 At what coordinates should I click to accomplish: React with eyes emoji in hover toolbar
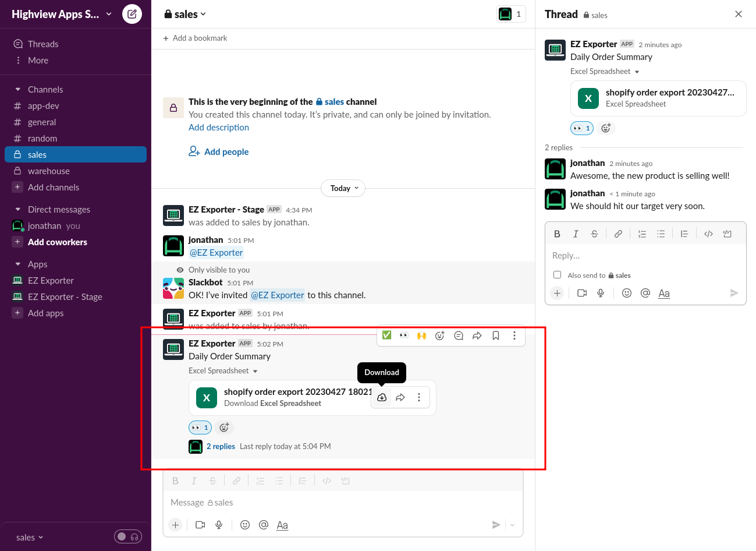tap(404, 335)
